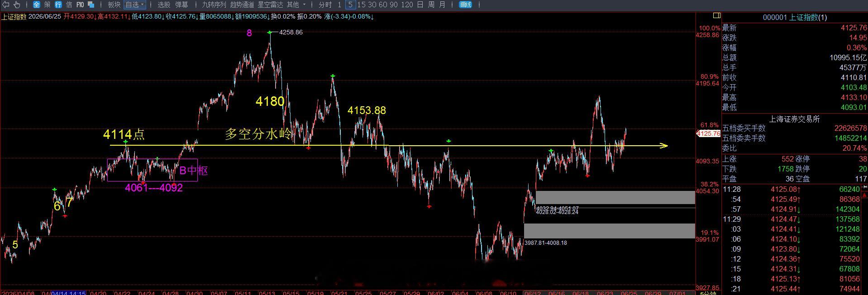The width and height of the screenshot is (868, 295).
Task: Click the multi-window layout icon
Action: 91,5
